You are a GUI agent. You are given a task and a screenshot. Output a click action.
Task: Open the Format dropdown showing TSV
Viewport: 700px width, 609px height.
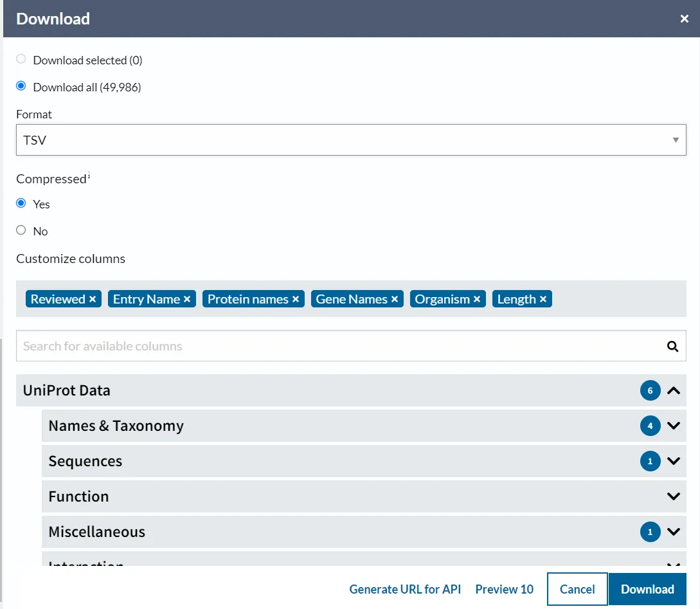[351, 140]
